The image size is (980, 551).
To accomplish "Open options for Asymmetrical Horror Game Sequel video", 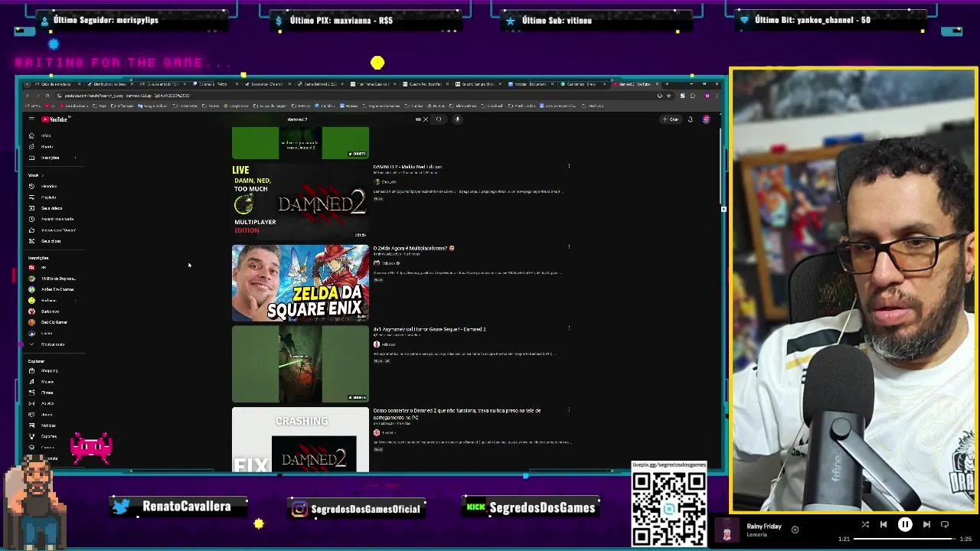I will point(569,328).
